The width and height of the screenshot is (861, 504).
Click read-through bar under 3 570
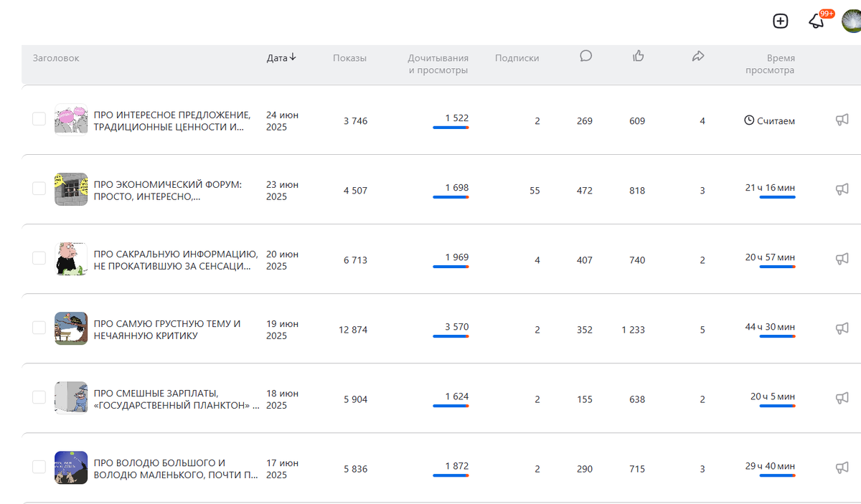tap(451, 336)
